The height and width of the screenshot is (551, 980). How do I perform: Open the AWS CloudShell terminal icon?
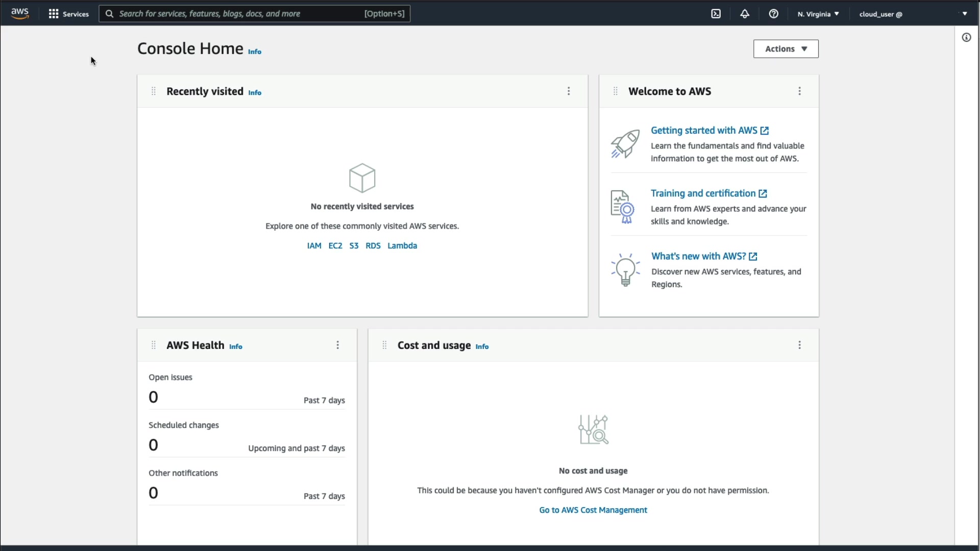pyautogui.click(x=716, y=14)
